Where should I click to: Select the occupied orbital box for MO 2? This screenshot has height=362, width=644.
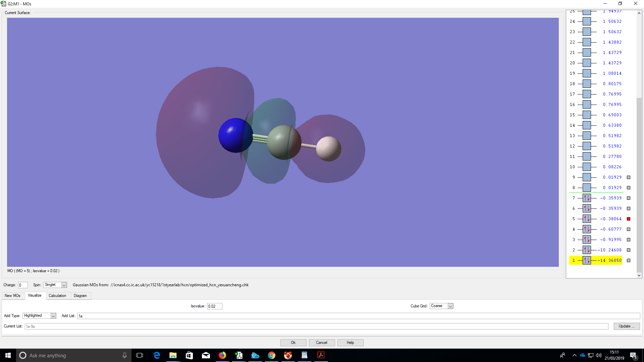click(587, 250)
